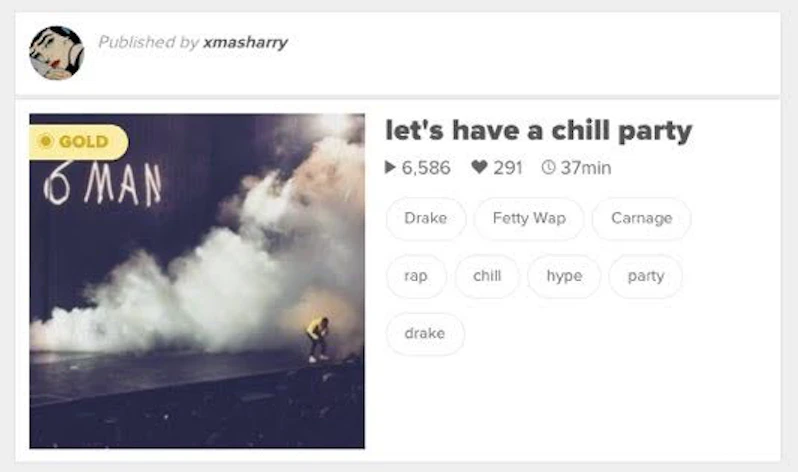The height and width of the screenshot is (472, 798).
Task: Choose the rap genre tag
Action: pos(416,276)
